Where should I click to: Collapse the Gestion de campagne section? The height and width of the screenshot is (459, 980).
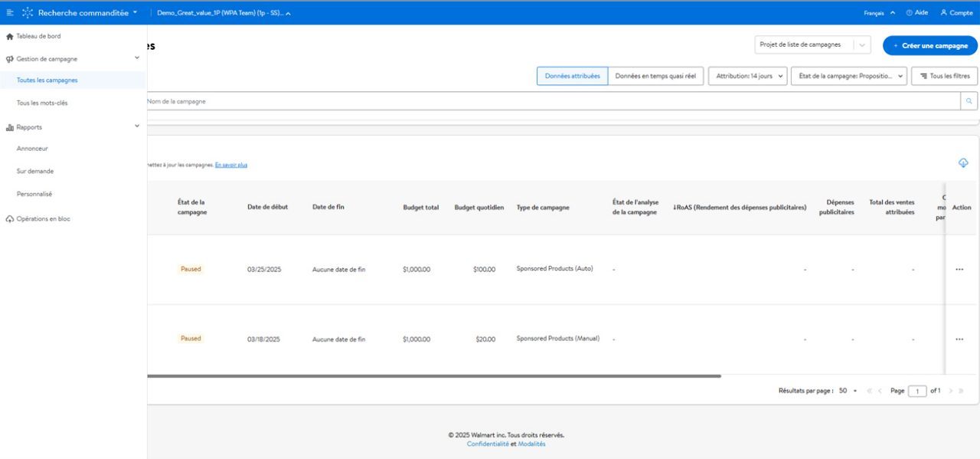(x=137, y=58)
